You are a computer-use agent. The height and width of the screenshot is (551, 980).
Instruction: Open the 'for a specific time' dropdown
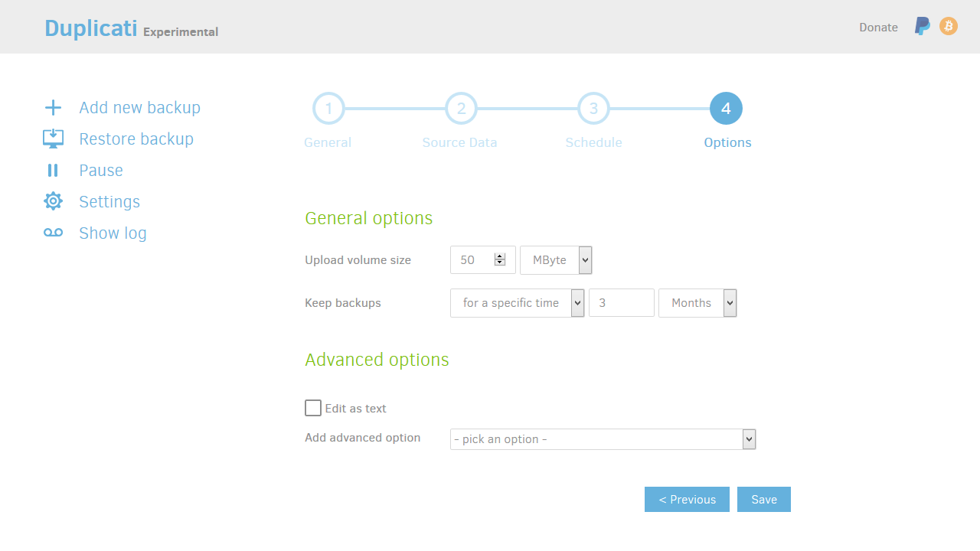[x=517, y=303]
